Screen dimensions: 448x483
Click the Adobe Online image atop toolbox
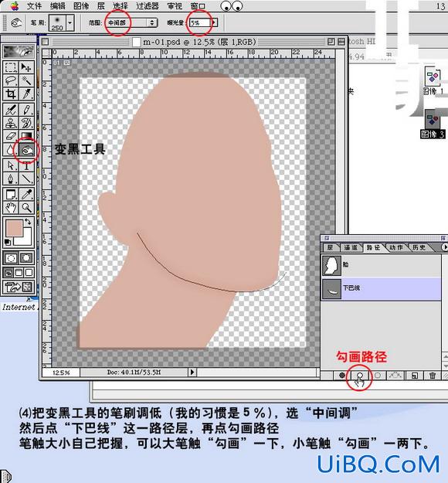tap(19, 51)
